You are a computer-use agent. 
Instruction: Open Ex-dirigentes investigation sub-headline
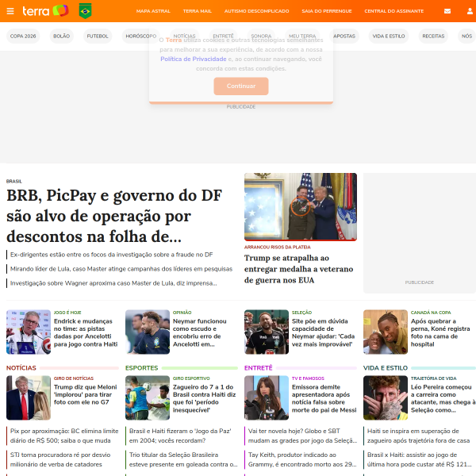tap(111, 255)
